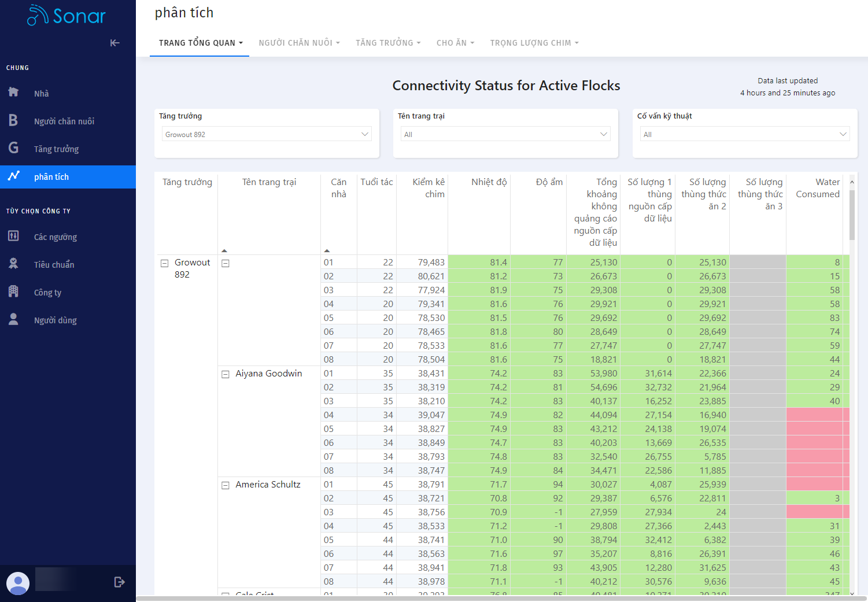Click the Tăng trưởng G icon
The width and height of the screenshot is (868, 602).
(x=13, y=148)
